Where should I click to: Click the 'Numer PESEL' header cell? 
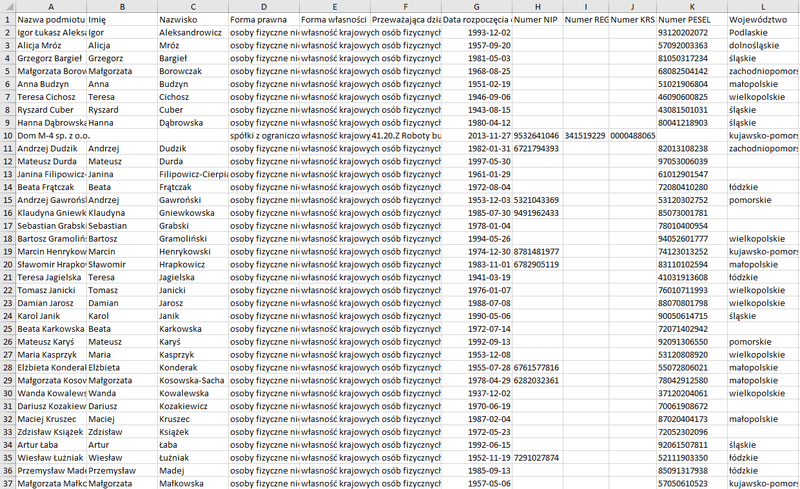tap(691, 20)
